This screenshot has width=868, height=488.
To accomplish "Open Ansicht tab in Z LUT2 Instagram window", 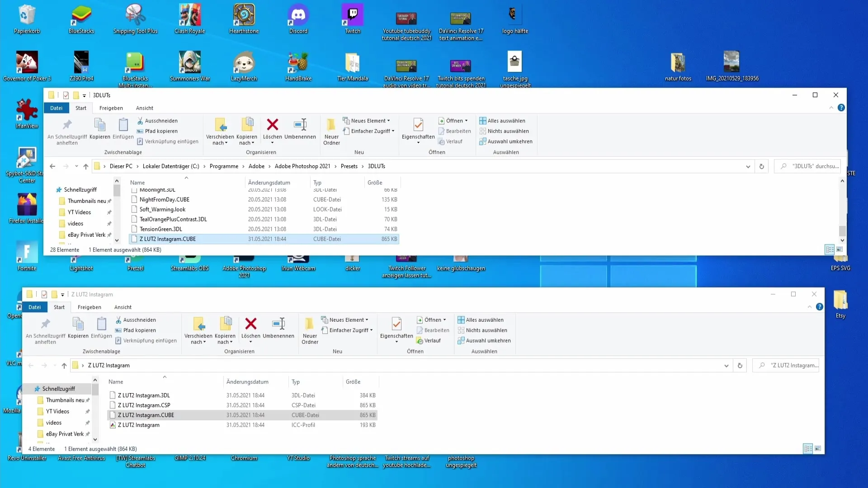I will [x=123, y=307].
